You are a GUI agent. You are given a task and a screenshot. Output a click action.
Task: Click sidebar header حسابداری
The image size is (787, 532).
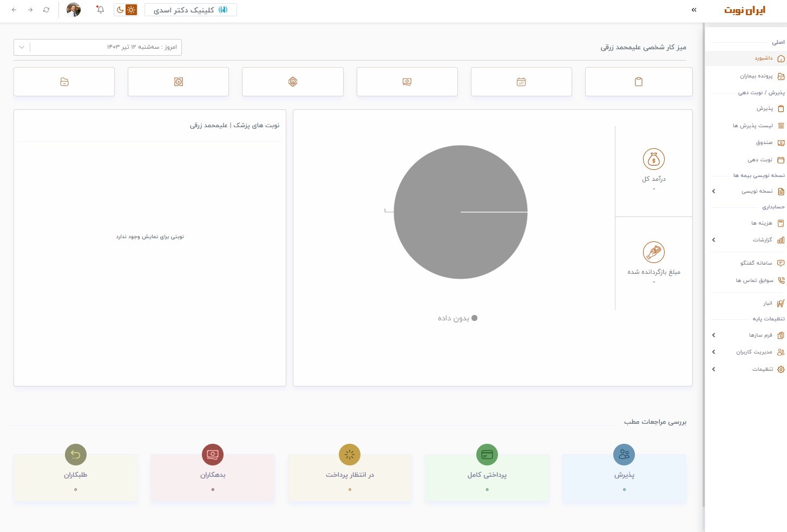click(x=773, y=207)
